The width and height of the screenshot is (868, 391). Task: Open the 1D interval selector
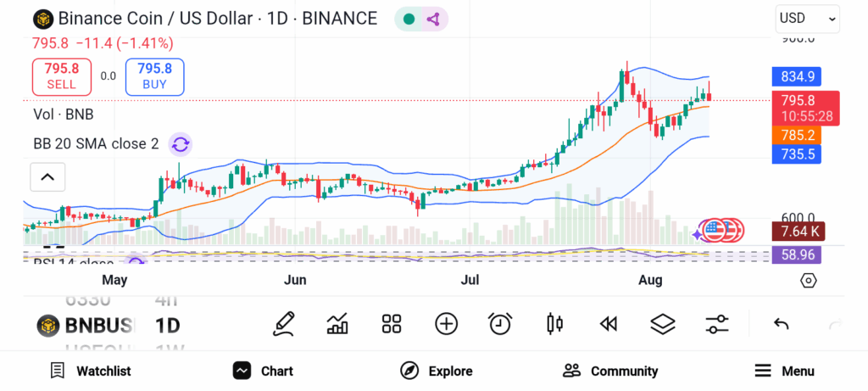point(167,325)
